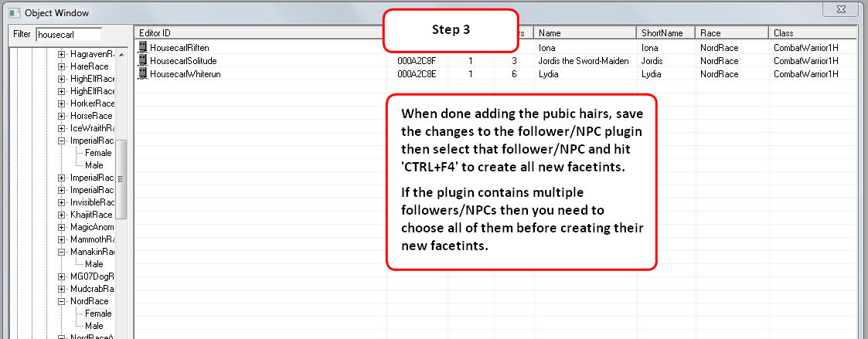The height and width of the screenshot is (339, 868).
Task: Click the HousecarlWhiterun actor icon
Action: [142, 73]
